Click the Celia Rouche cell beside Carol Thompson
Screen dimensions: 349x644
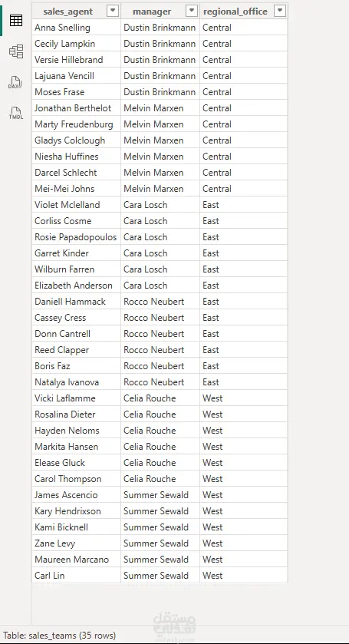pos(160,479)
